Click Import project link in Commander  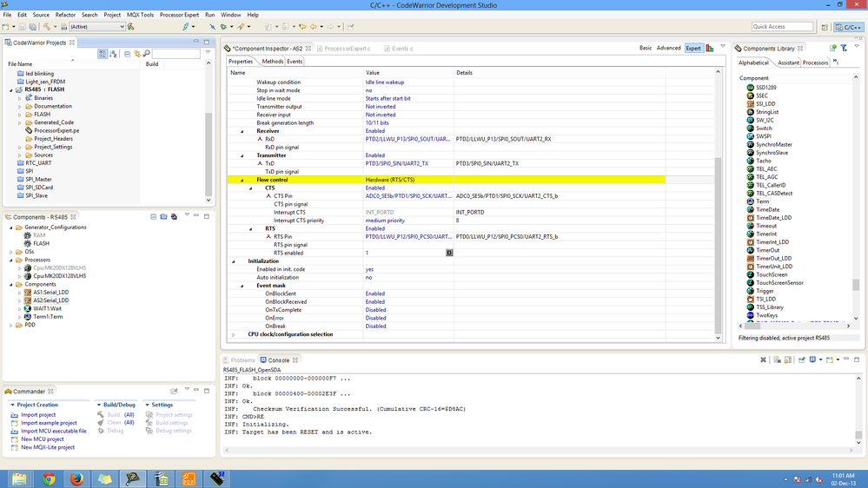pyautogui.click(x=38, y=415)
